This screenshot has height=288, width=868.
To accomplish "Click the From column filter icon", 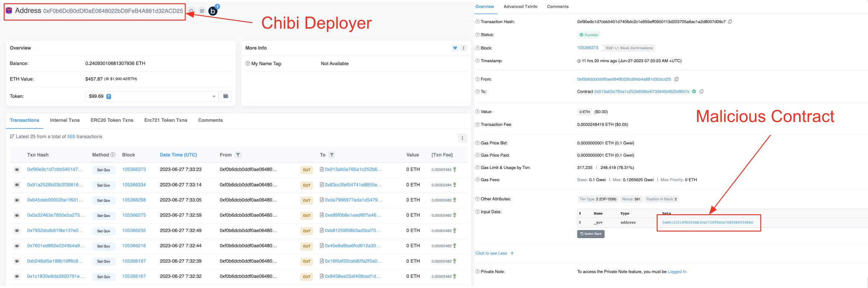I will coord(238,155).
